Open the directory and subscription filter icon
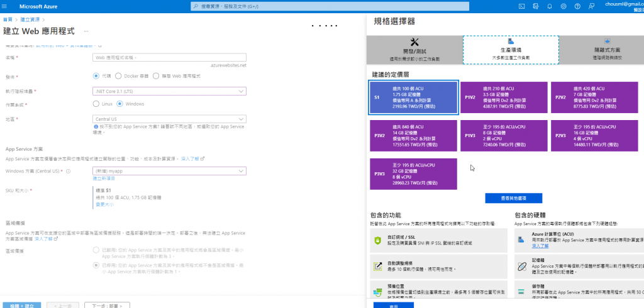Viewport: 644px width, 308px height. (536, 6)
